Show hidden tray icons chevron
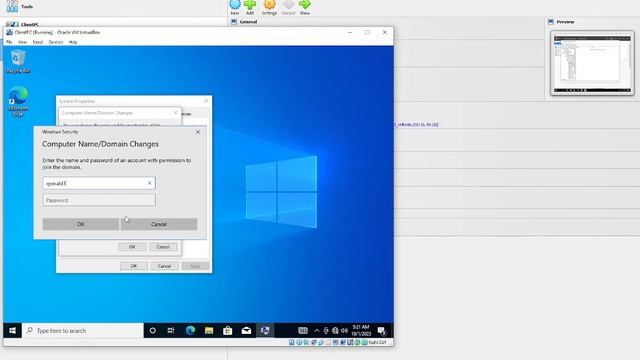The image size is (640, 360). pyautogui.click(x=317, y=331)
